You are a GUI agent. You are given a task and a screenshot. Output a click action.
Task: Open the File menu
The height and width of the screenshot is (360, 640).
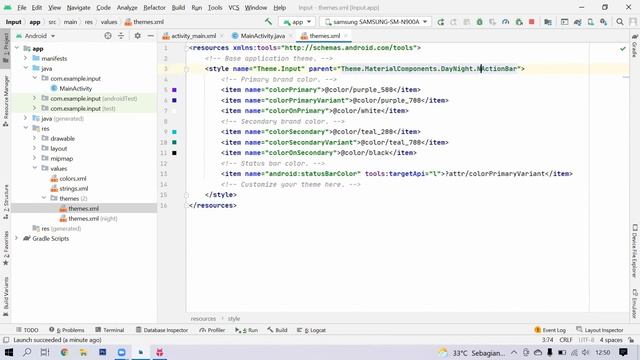[x=22, y=7]
